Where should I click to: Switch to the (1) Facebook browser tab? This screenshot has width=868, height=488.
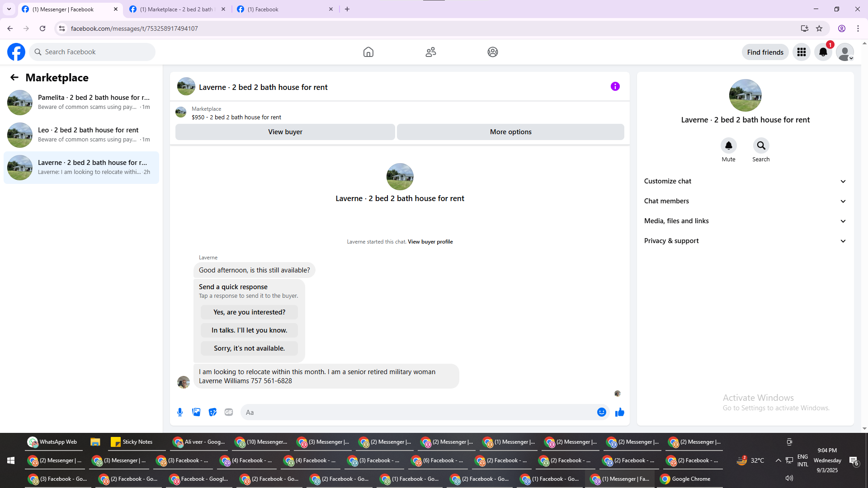[285, 9]
